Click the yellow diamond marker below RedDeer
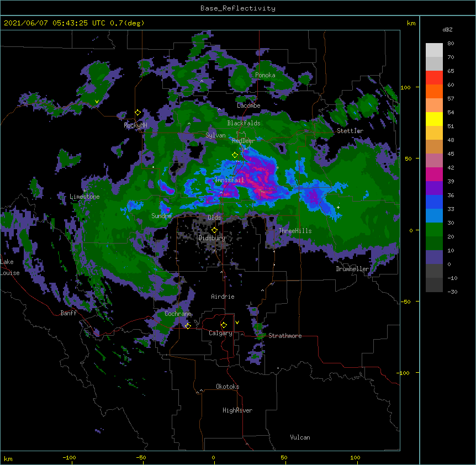Viewport: 476px width, 465px height. click(235, 155)
